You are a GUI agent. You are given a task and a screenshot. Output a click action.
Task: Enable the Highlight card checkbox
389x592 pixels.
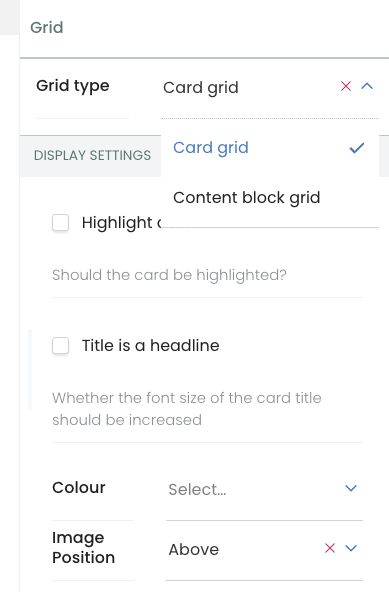point(60,222)
